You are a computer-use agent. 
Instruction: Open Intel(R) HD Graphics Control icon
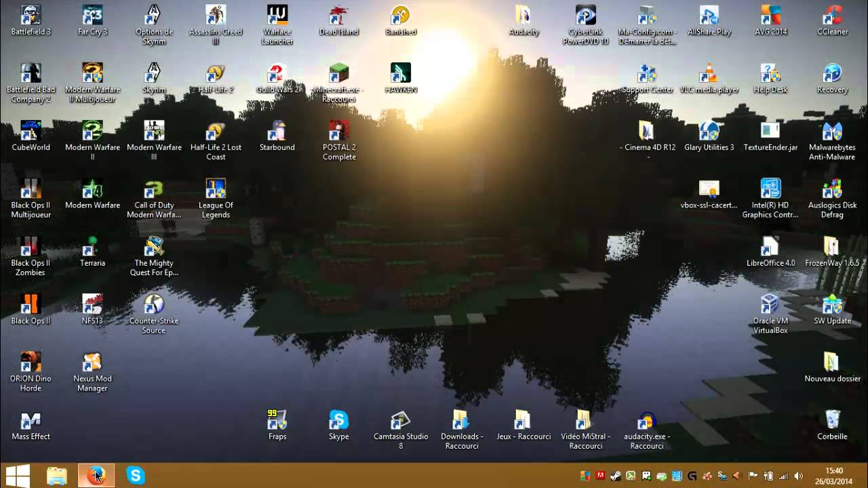click(x=771, y=188)
